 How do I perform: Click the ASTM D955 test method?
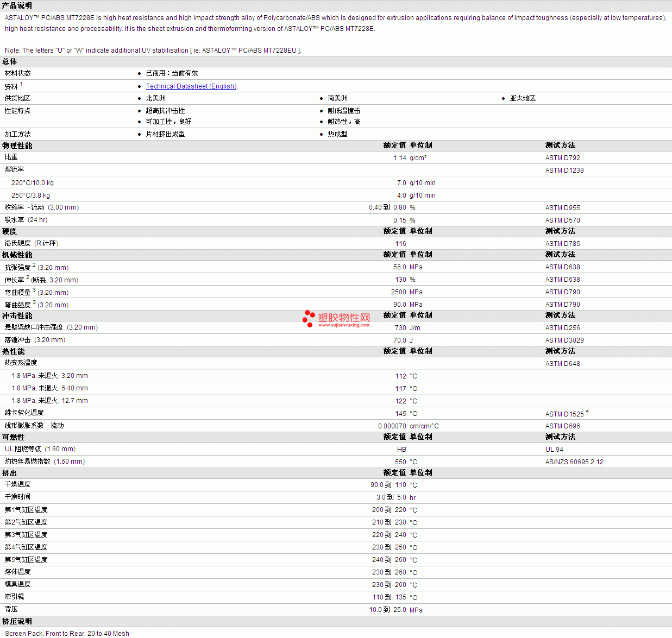pos(563,208)
